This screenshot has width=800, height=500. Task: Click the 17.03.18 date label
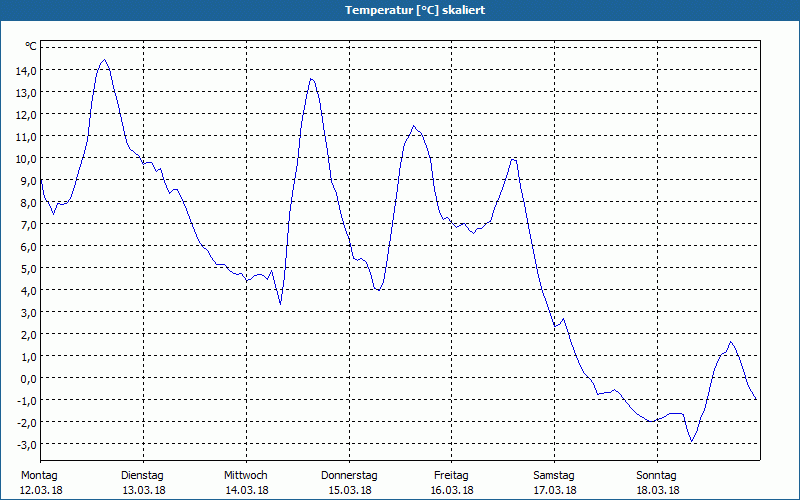tap(555, 490)
